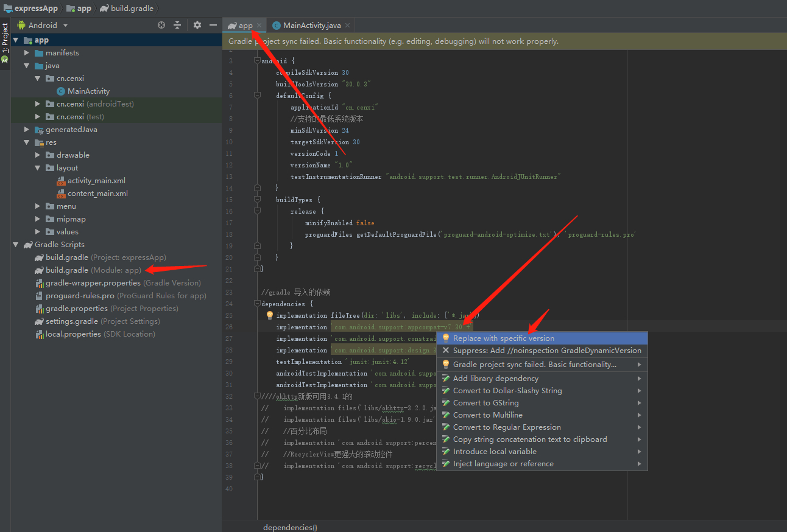787x532 pixels.
Task: Open Project panel settings gear
Action: tap(197, 25)
